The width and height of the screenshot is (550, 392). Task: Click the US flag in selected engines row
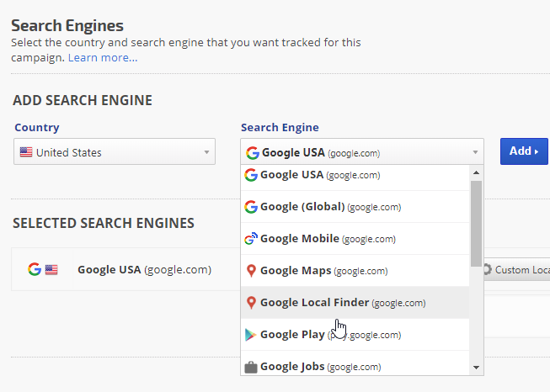pyautogui.click(x=51, y=270)
